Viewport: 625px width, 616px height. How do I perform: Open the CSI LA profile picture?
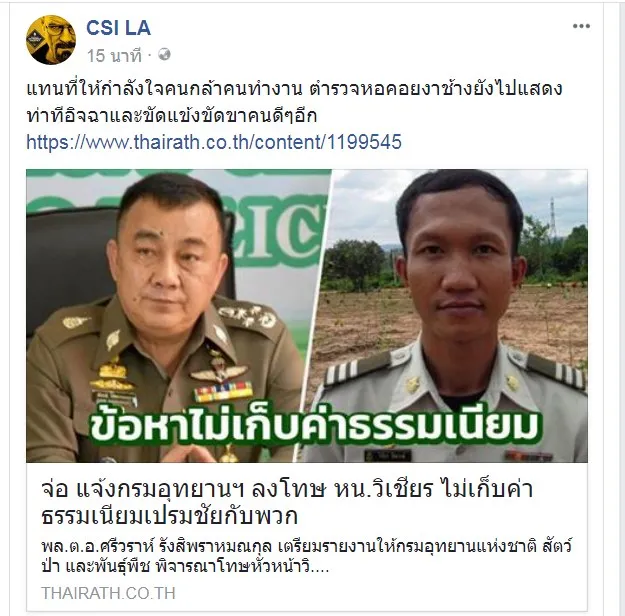51,40
